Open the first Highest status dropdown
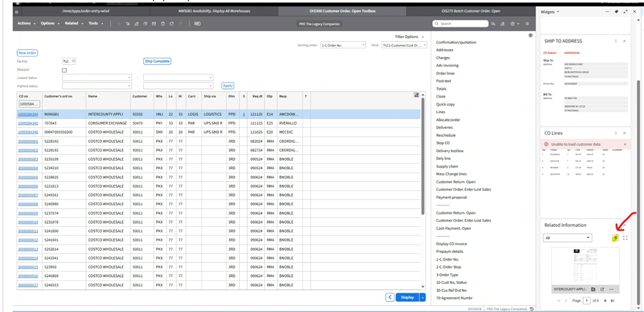This screenshot has height=312, width=644. [97, 86]
